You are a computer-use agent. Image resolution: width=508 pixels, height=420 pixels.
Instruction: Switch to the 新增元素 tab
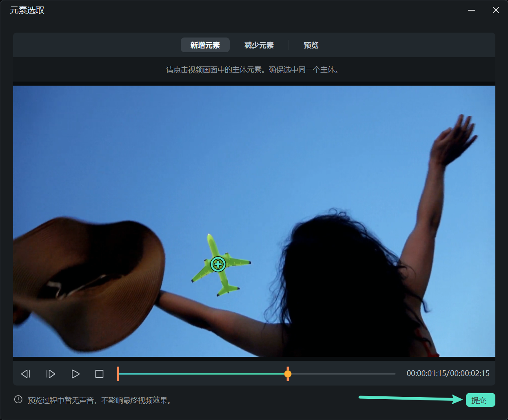[x=205, y=45]
